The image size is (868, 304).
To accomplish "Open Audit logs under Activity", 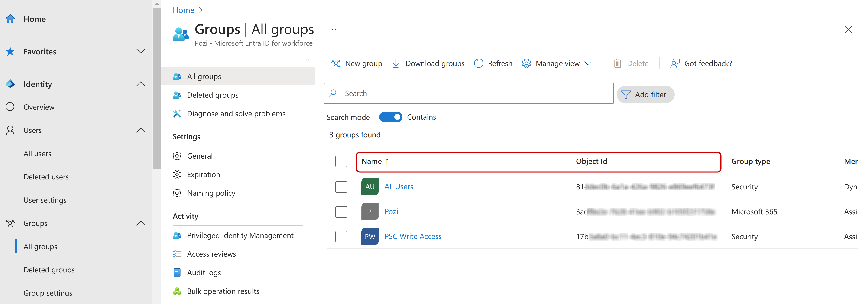I will tap(204, 273).
